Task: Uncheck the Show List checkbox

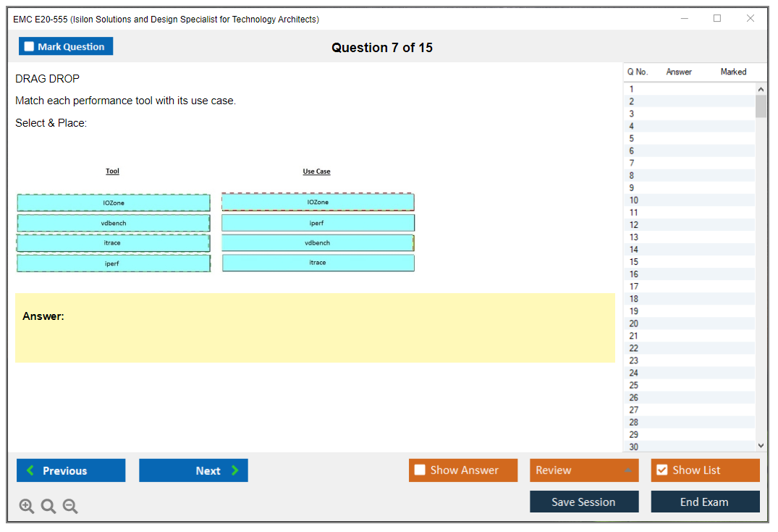Action: tap(661, 470)
